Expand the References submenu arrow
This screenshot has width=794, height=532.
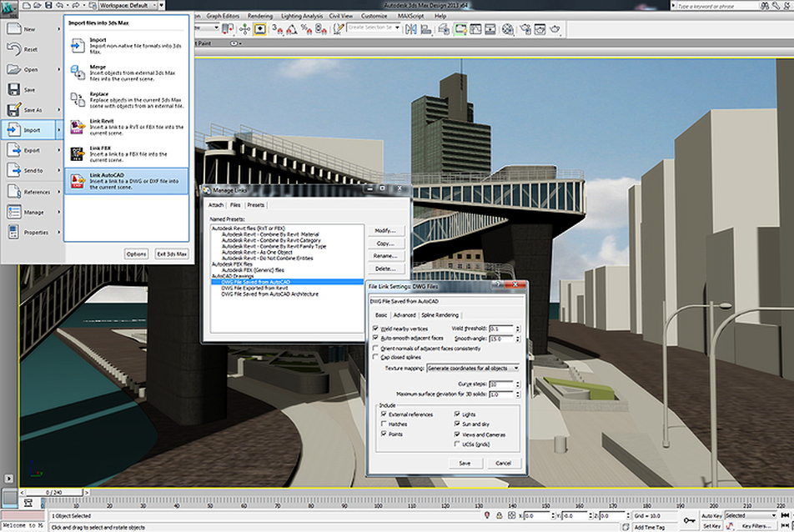[58, 192]
